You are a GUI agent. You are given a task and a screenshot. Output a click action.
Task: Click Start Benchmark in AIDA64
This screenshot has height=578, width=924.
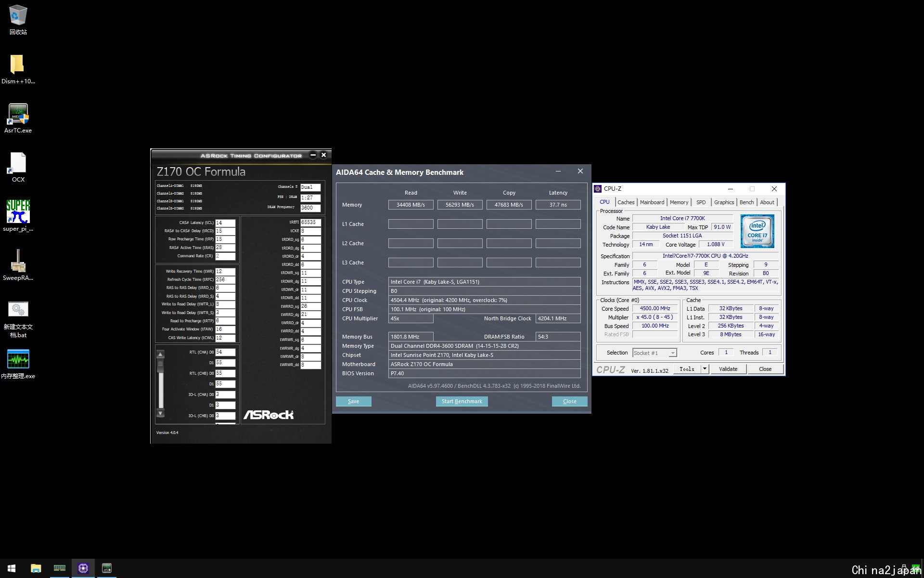(x=462, y=401)
